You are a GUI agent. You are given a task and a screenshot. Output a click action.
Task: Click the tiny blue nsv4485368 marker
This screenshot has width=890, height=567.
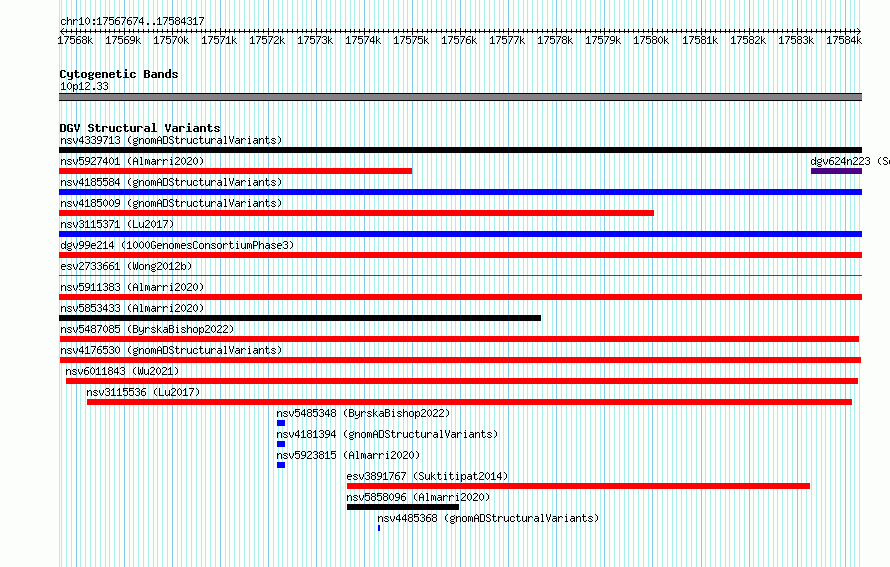coord(379,528)
